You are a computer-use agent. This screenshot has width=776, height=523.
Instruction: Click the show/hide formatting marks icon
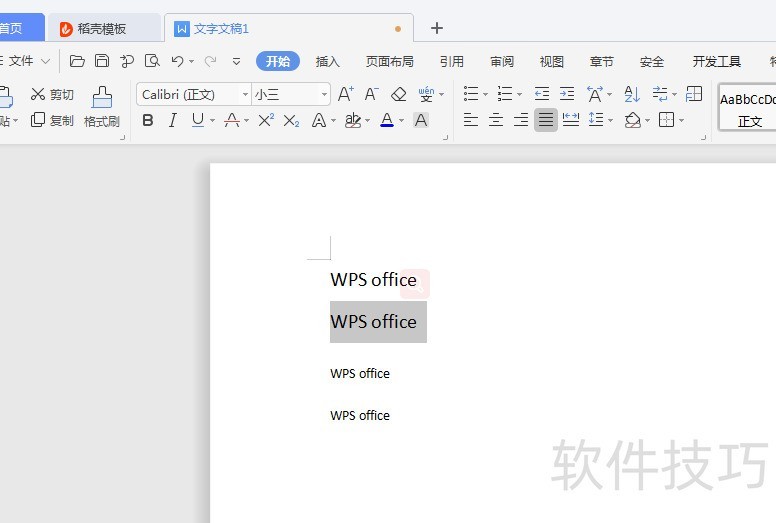click(660, 94)
